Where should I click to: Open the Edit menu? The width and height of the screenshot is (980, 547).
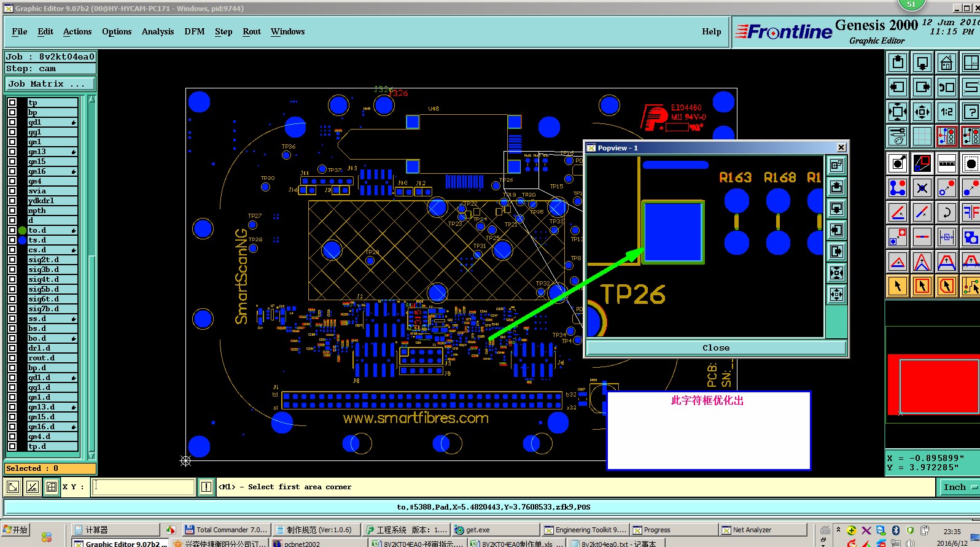click(x=45, y=31)
